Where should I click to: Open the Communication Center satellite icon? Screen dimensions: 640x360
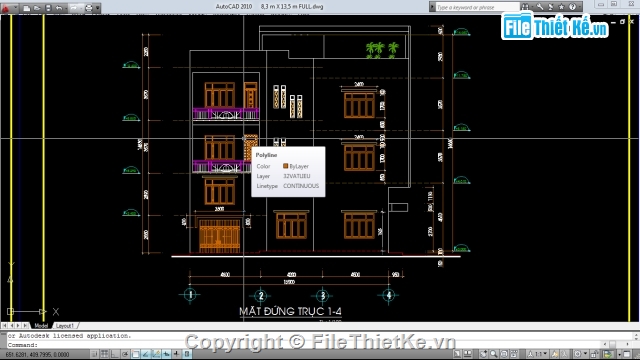pyautogui.click(x=551, y=7)
